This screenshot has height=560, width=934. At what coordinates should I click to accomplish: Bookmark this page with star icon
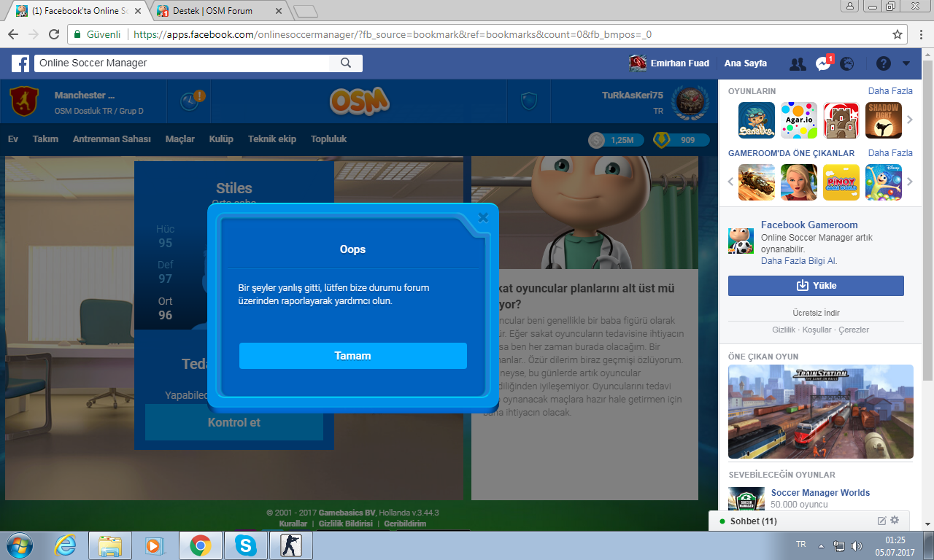coord(898,34)
